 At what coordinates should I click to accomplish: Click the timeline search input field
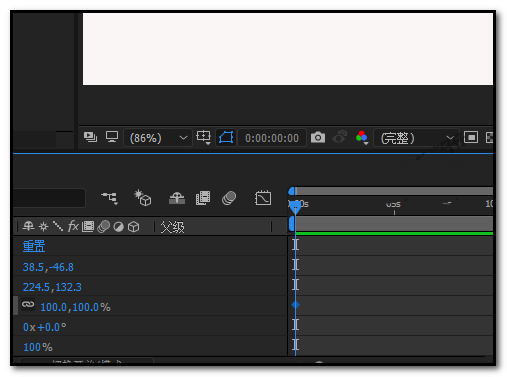tap(49, 198)
